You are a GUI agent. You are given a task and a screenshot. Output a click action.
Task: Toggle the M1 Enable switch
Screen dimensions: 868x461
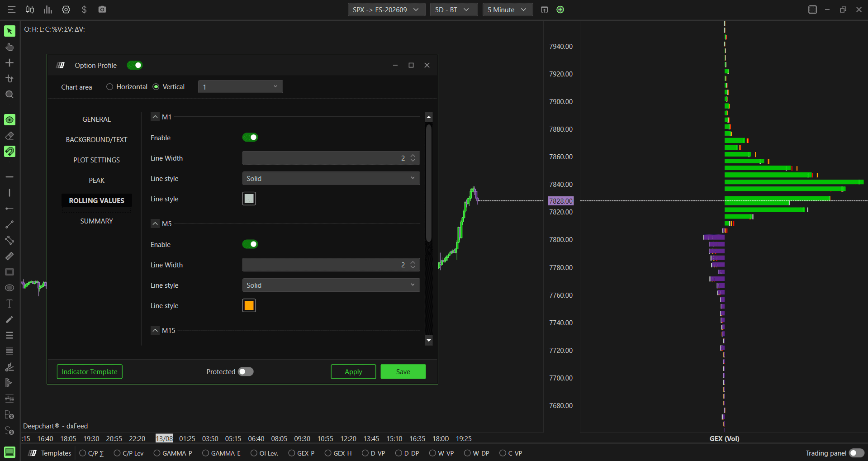pyautogui.click(x=250, y=138)
